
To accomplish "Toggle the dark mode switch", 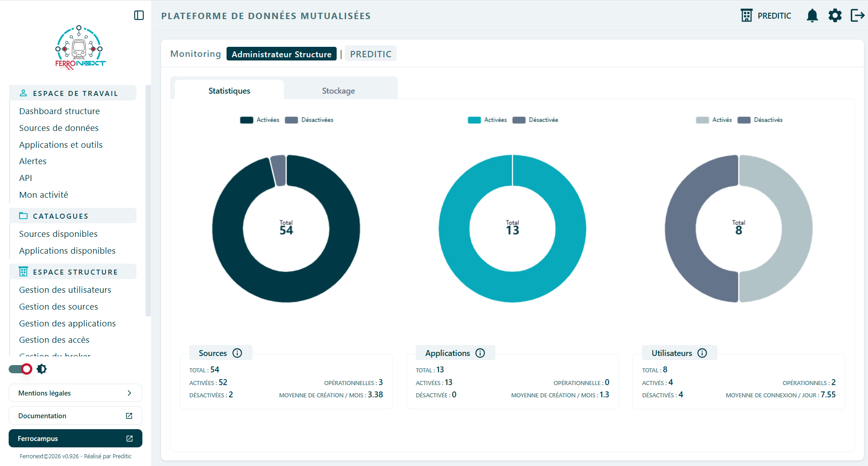I will click(x=20, y=369).
